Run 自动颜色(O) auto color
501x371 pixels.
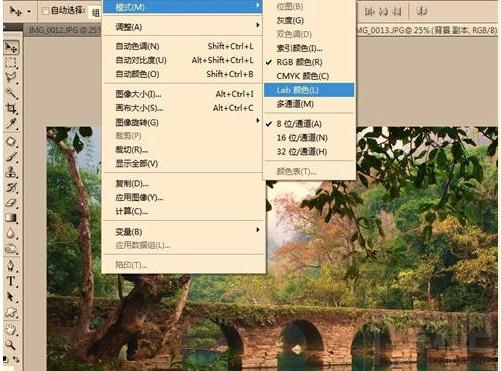[x=183, y=74]
